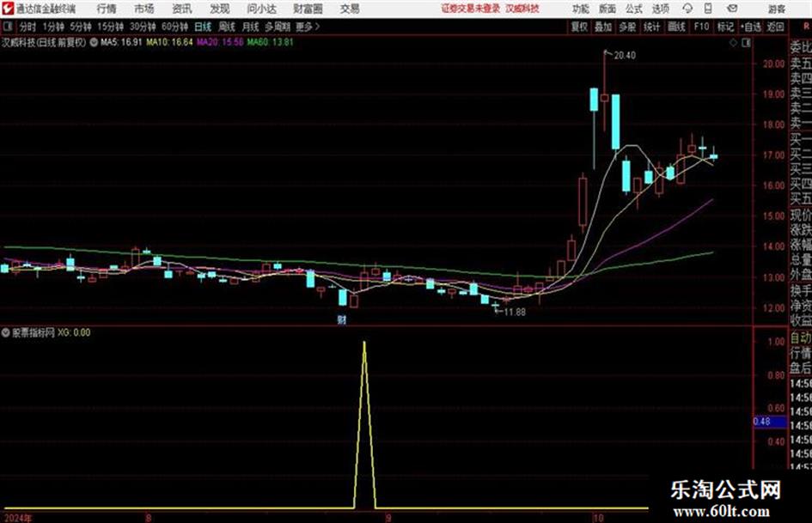Switch to the 60分钟 period tab
The height and width of the screenshot is (523, 812).
(x=174, y=27)
